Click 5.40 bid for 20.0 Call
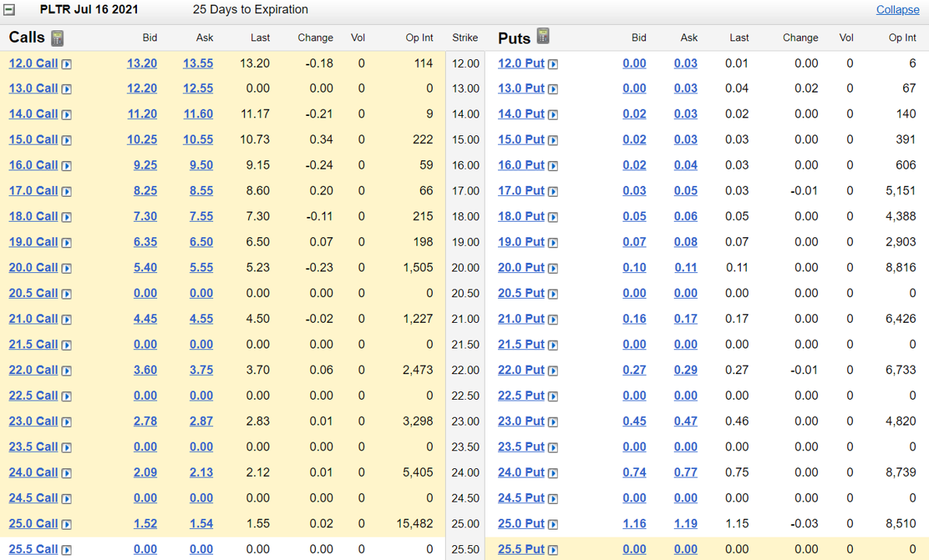 pos(145,268)
